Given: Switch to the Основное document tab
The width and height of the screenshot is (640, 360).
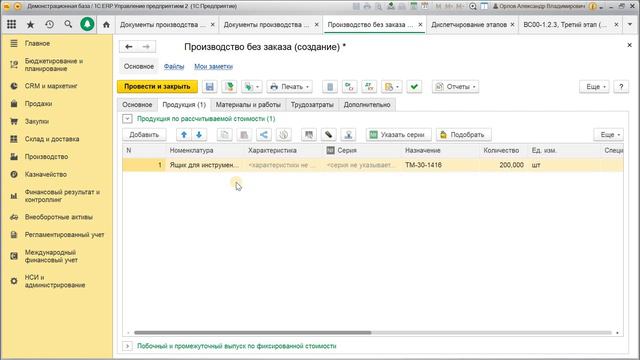Looking at the screenshot, I should (x=137, y=105).
